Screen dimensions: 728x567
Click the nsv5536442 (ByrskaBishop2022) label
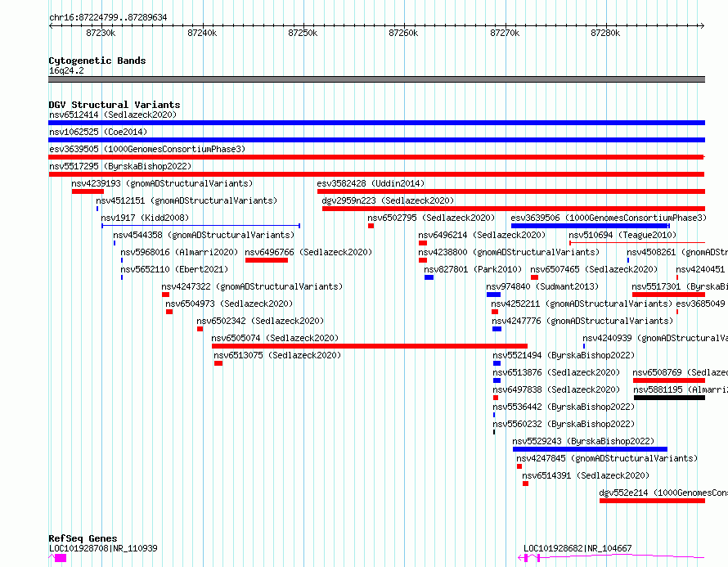click(x=564, y=407)
